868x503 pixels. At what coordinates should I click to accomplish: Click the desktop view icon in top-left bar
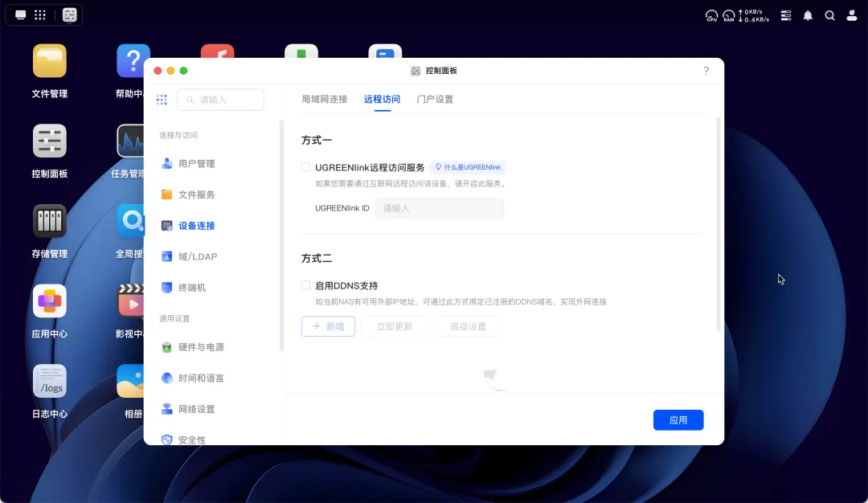coord(20,15)
